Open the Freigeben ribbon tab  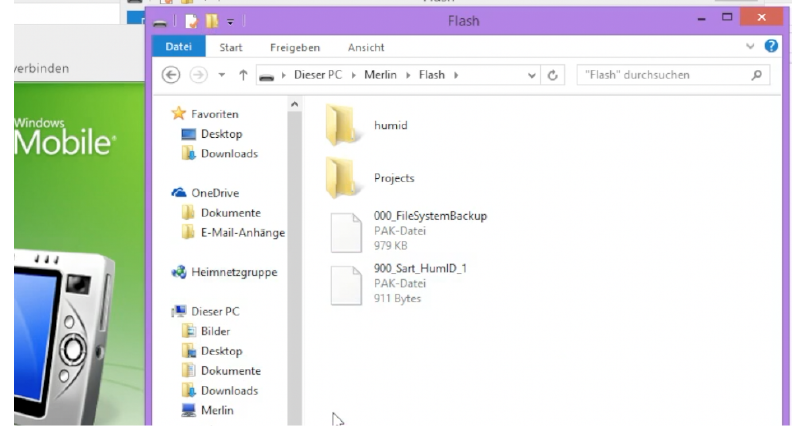pos(295,47)
